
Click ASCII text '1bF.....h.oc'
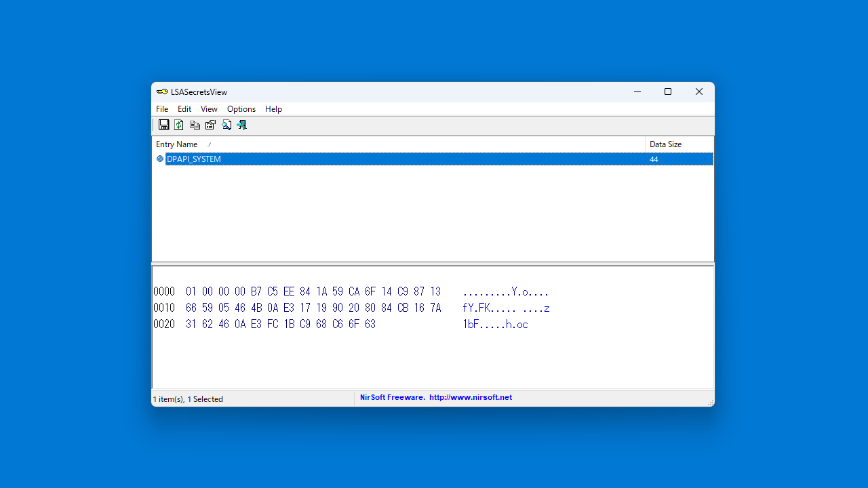495,325
